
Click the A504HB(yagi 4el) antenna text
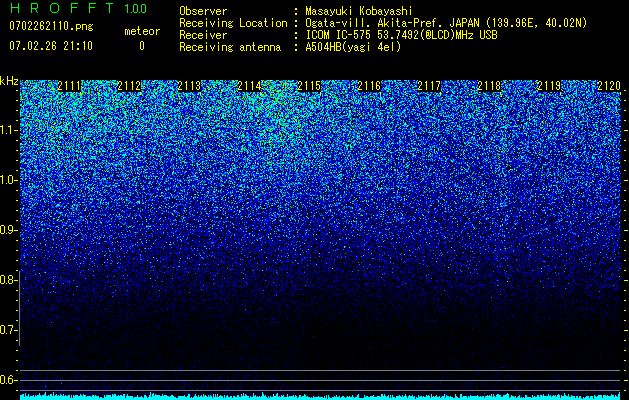[x=353, y=47]
